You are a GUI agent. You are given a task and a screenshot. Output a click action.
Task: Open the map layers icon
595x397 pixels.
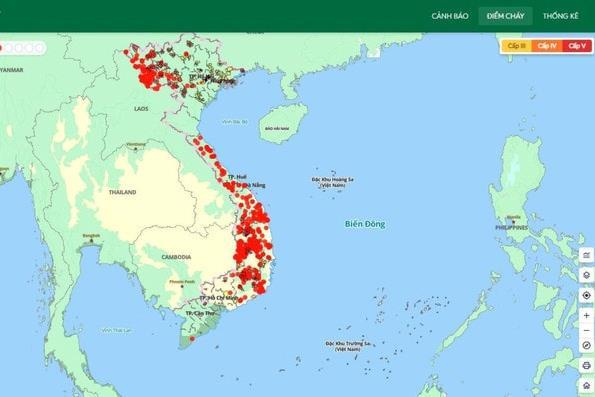(587, 275)
